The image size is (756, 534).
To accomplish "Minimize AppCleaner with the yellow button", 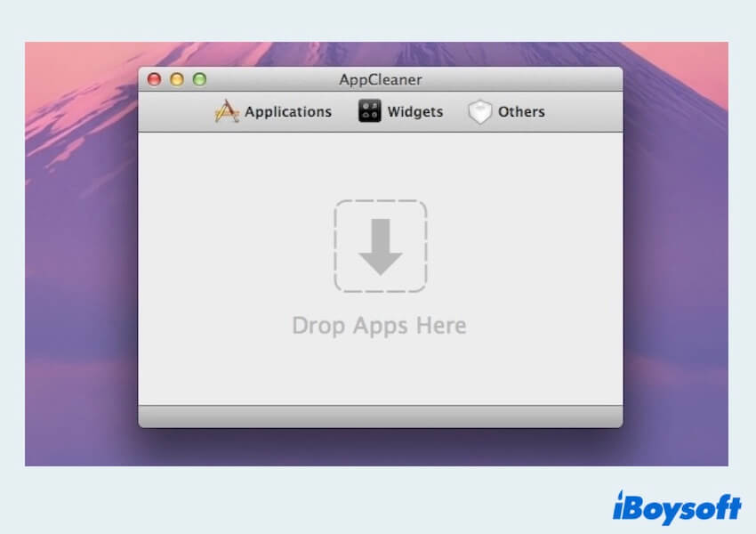I will (177, 79).
